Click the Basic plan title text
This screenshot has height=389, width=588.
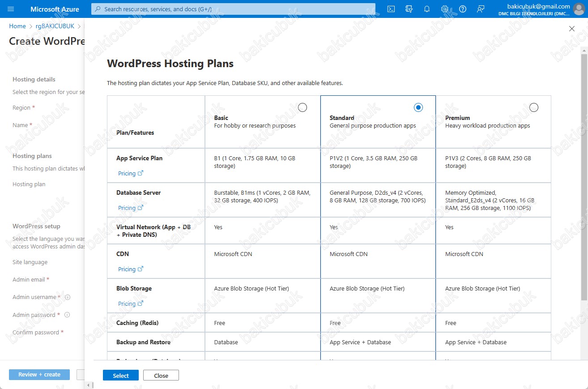pos(221,118)
